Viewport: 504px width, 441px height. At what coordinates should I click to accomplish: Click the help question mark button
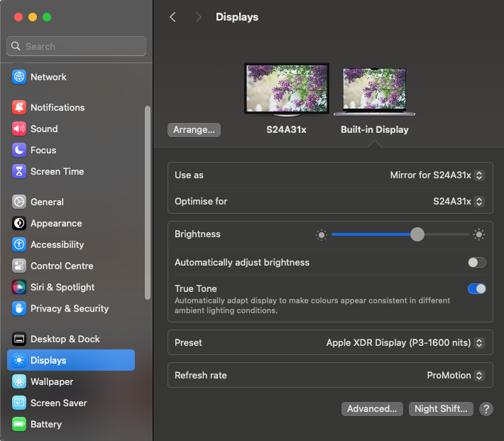(x=486, y=409)
